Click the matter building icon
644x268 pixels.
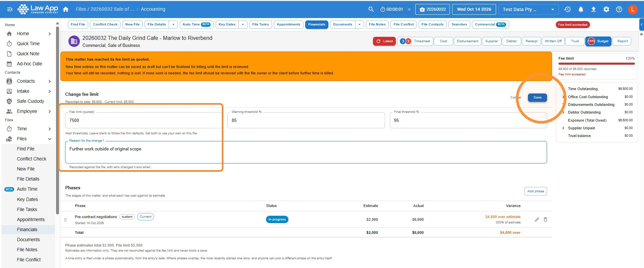click(74, 41)
